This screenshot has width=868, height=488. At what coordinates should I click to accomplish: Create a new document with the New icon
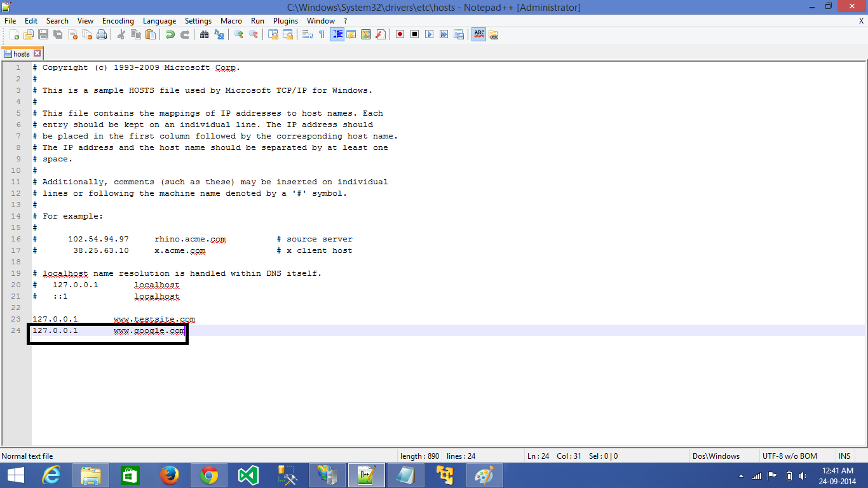coord(14,34)
